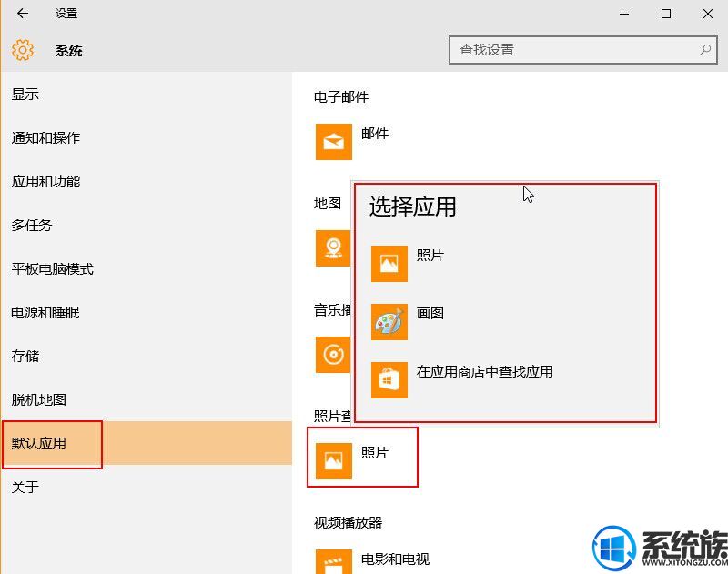Screen dimensions: 728x574
Task: Select the 画图 paint palette icon
Action: click(389, 322)
